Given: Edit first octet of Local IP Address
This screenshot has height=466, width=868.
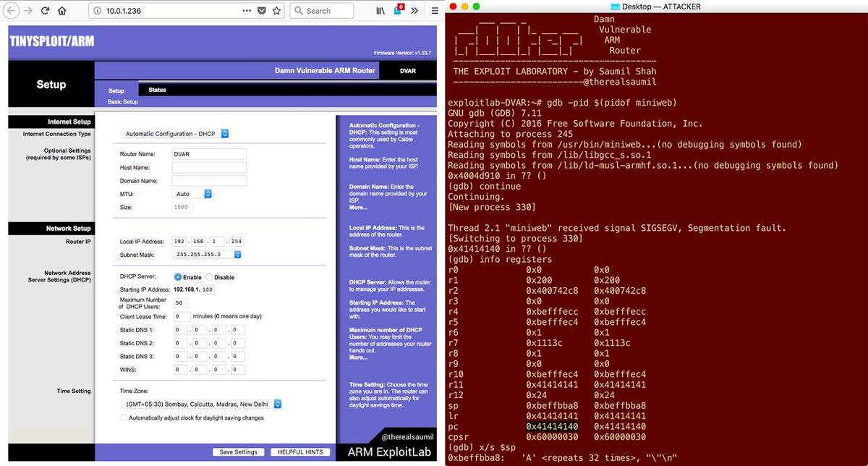Looking at the screenshot, I should (179, 241).
